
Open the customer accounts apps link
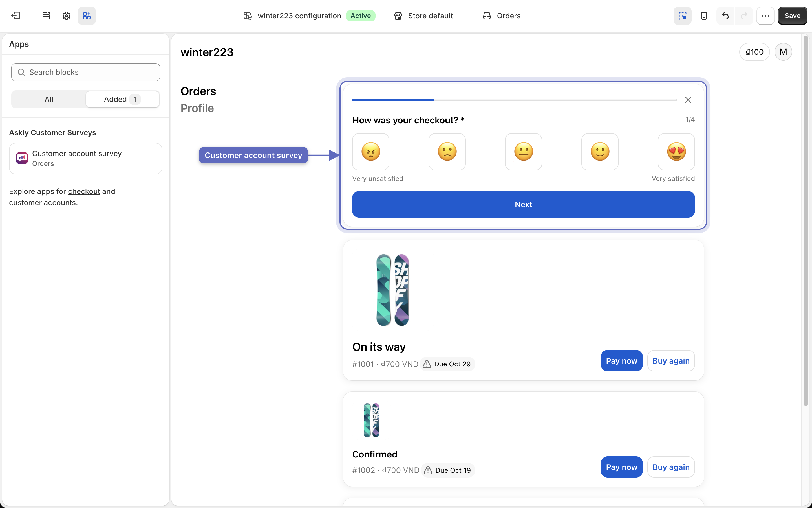point(42,203)
